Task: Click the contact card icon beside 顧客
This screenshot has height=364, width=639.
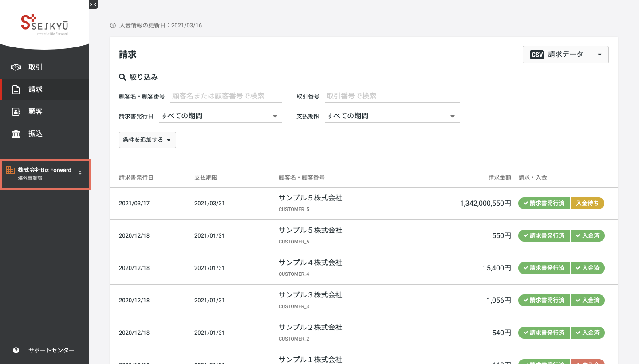Action: coord(16,112)
